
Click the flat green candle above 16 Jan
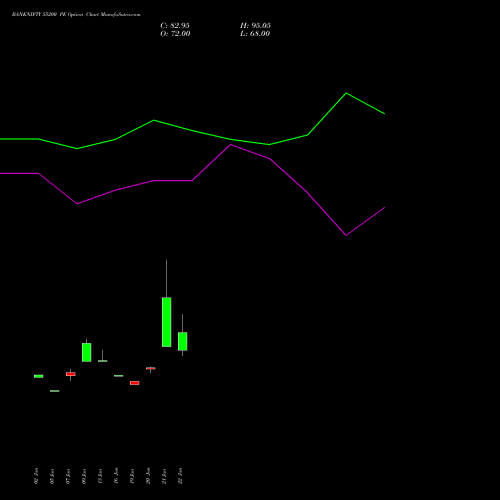pos(119,376)
